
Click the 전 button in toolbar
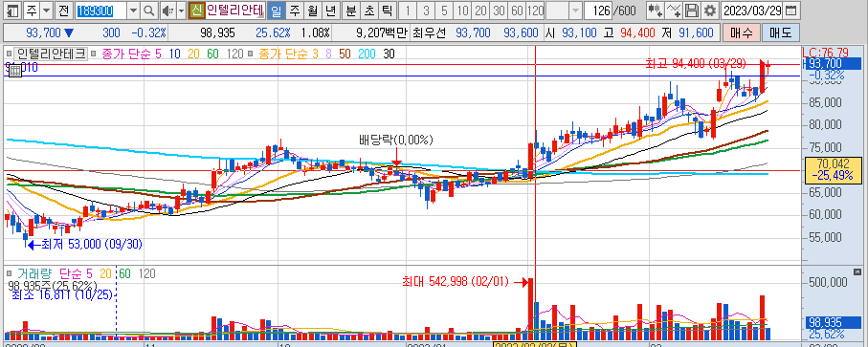tap(64, 10)
